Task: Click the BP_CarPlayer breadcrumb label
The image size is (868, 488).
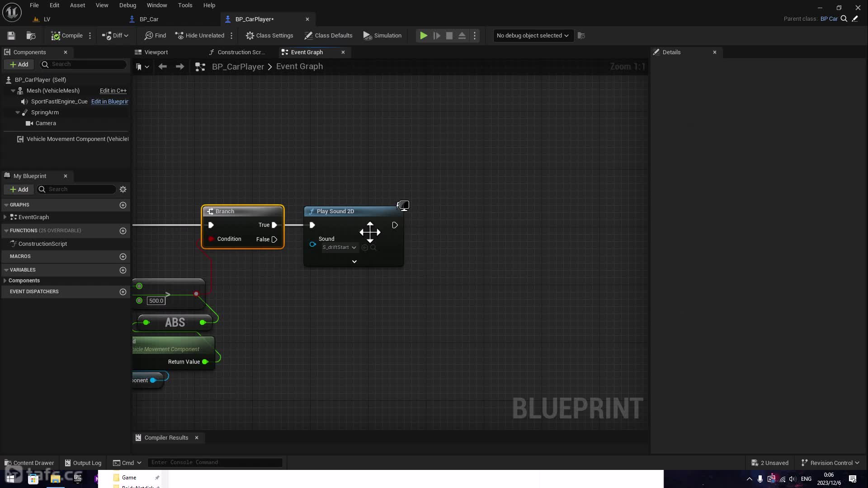Action: pyautogui.click(x=237, y=66)
